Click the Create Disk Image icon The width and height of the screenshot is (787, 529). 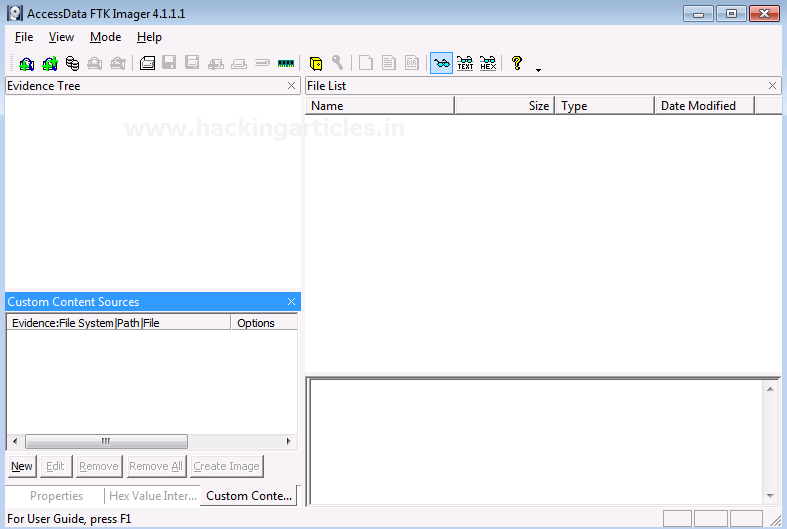point(147,63)
